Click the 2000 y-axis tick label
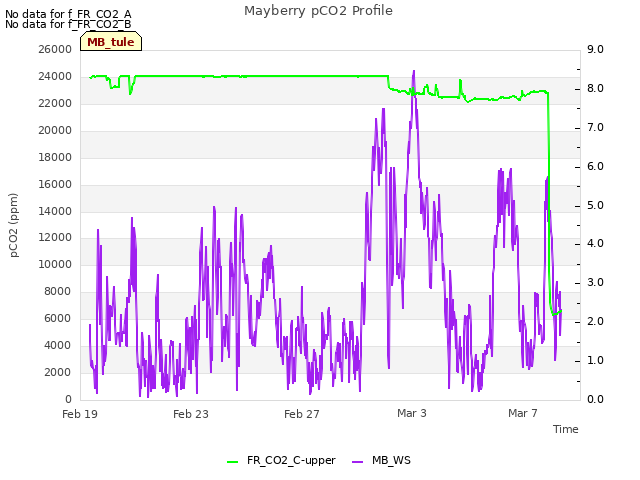The width and height of the screenshot is (640, 480). 58,372
